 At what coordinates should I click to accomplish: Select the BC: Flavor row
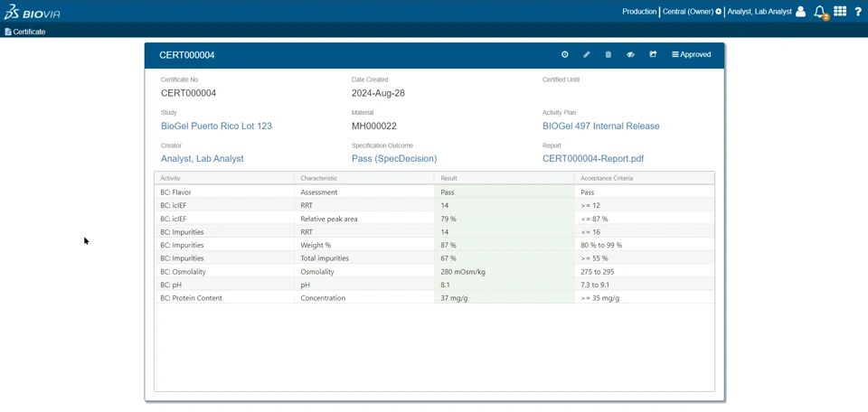click(x=435, y=192)
